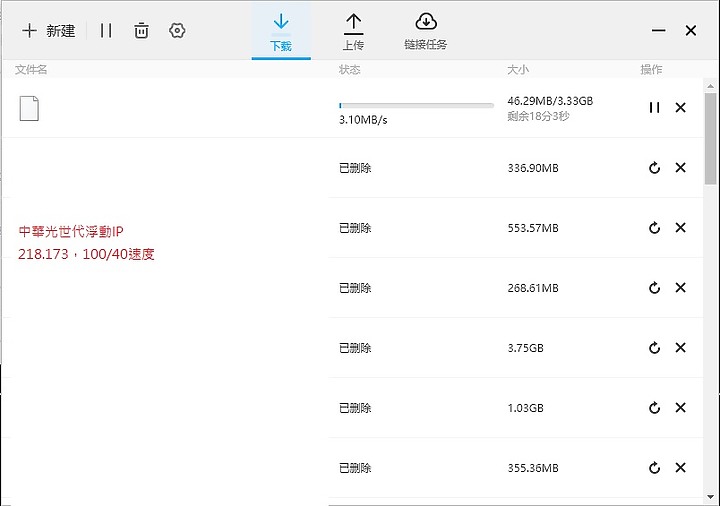720x506 pixels.
Task: Cancel the 46.29MB/3.33GB download task
Action: [681, 107]
